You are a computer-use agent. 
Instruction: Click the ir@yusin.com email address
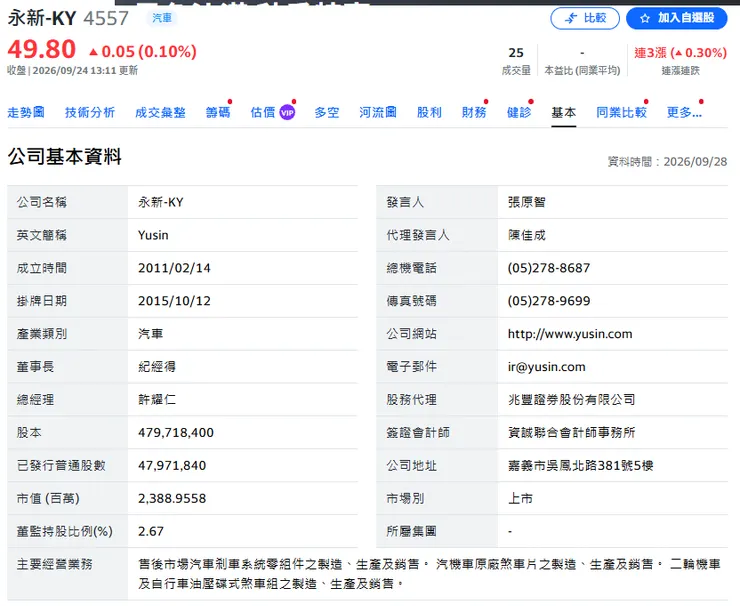[x=547, y=367]
